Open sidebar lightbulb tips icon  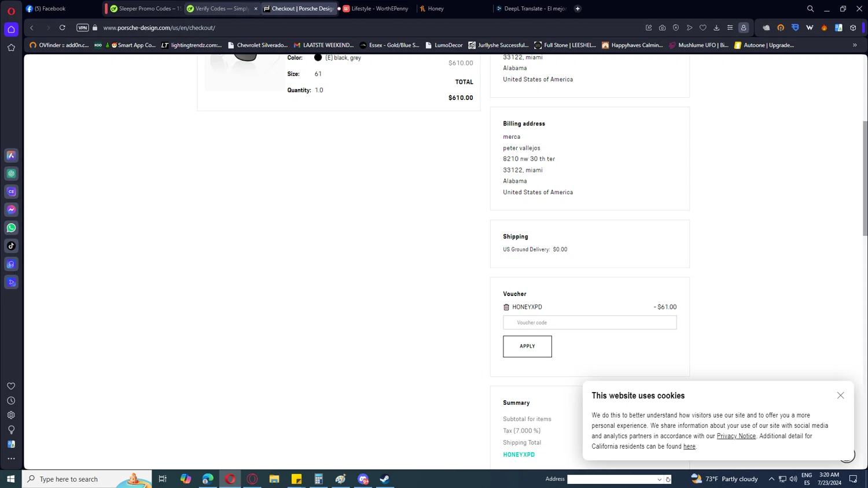point(11,430)
